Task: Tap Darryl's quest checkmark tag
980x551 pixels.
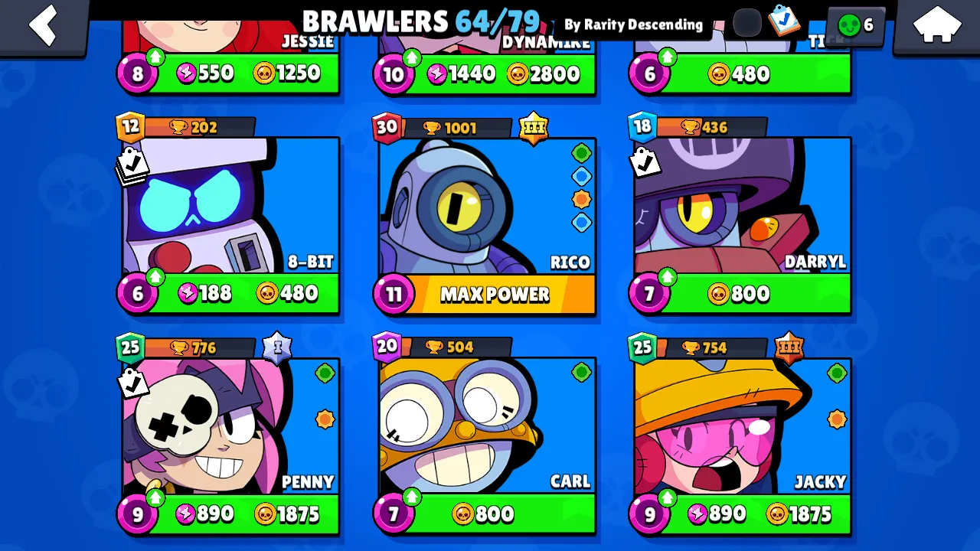Action: coord(643,160)
